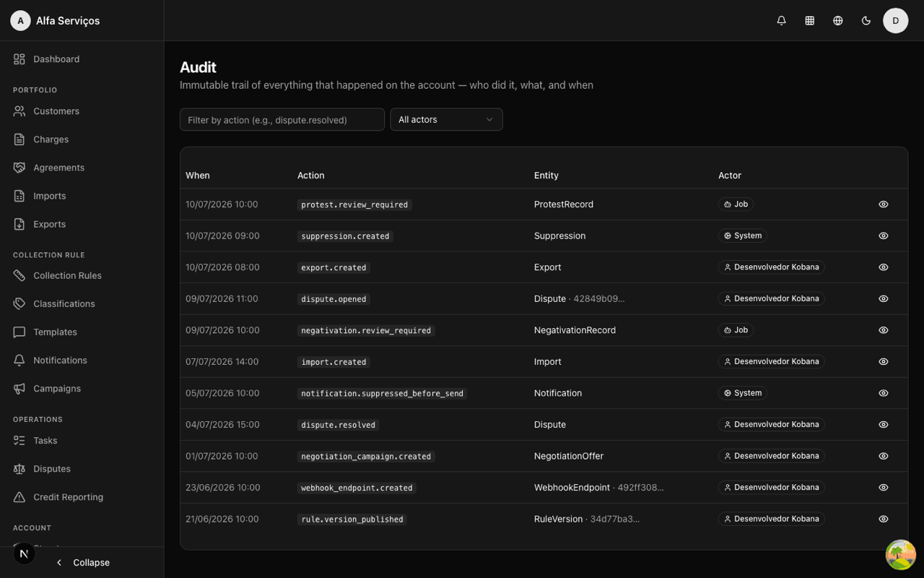This screenshot has width=924, height=578.
Task: Click the Imports sidebar icon
Action: click(x=19, y=196)
